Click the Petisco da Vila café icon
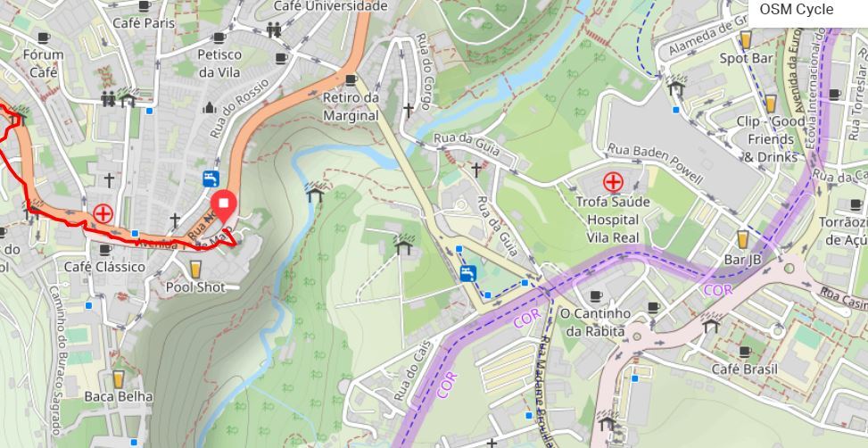Screen dimensions: 868x448 coord(219,37)
